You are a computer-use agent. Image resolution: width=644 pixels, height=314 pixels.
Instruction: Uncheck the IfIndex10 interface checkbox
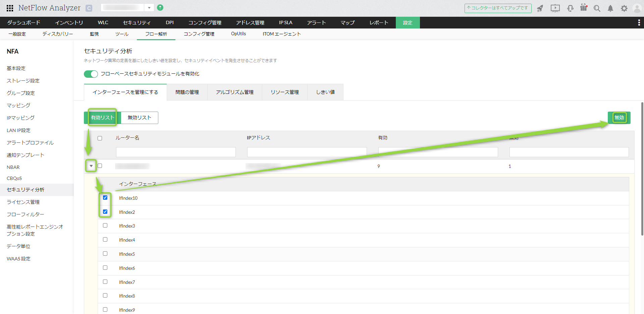105,198
